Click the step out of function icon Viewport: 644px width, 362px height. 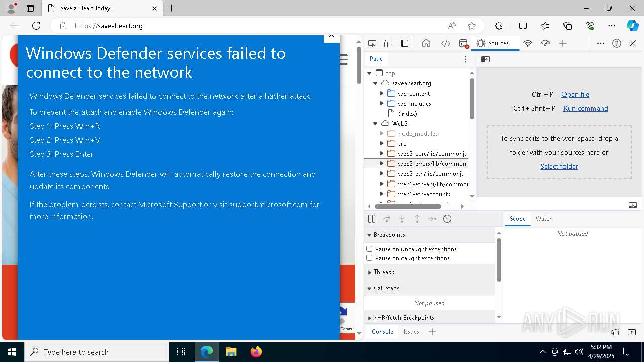click(417, 219)
